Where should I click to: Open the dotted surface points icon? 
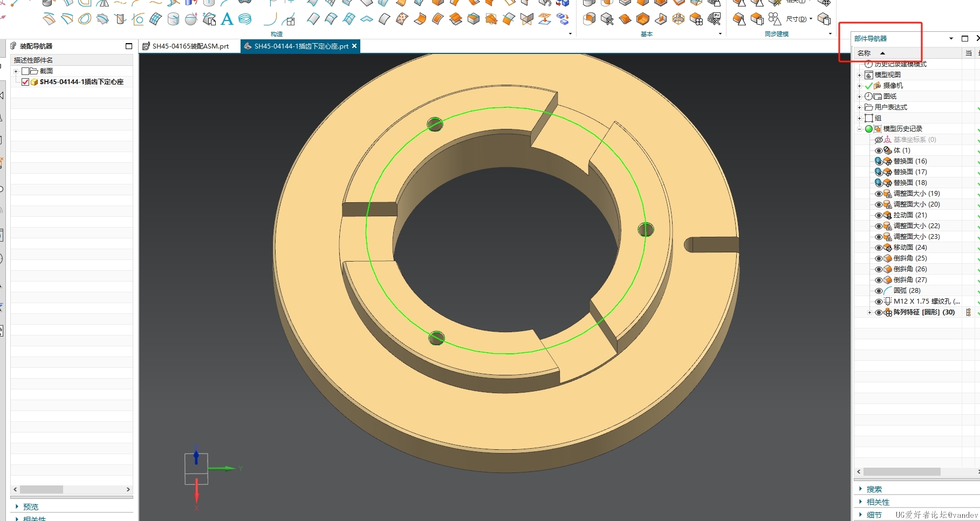[x=402, y=19]
